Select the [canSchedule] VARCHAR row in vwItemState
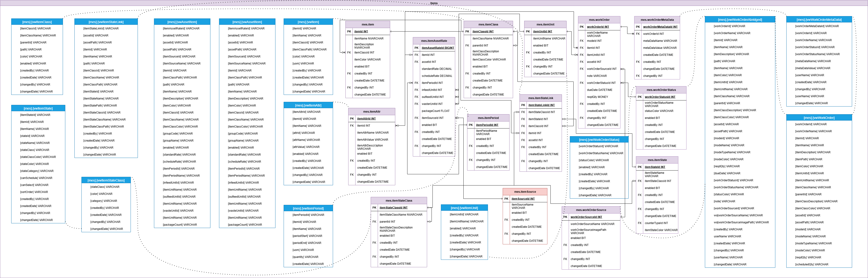868x278 pixels. click(x=38, y=178)
